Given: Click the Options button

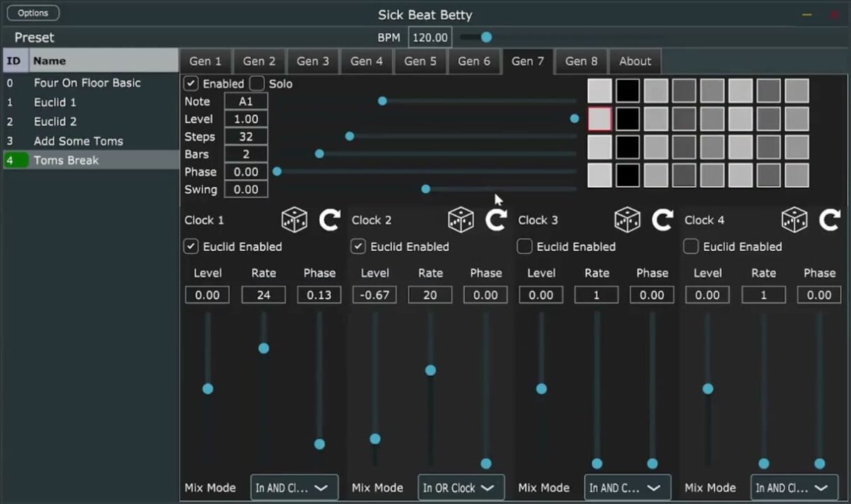Looking at the screenshot, I should 33,12.
